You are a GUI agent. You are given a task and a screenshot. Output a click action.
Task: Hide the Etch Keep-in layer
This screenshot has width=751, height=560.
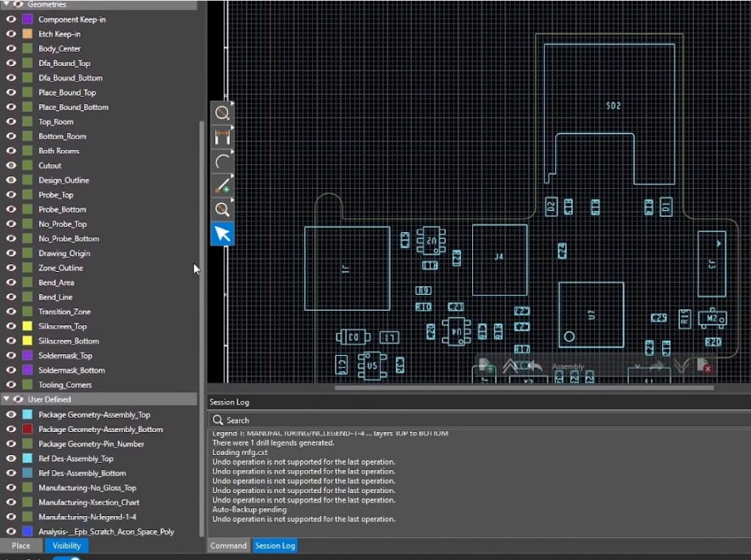pyautogui.click(x=11, y=34)
